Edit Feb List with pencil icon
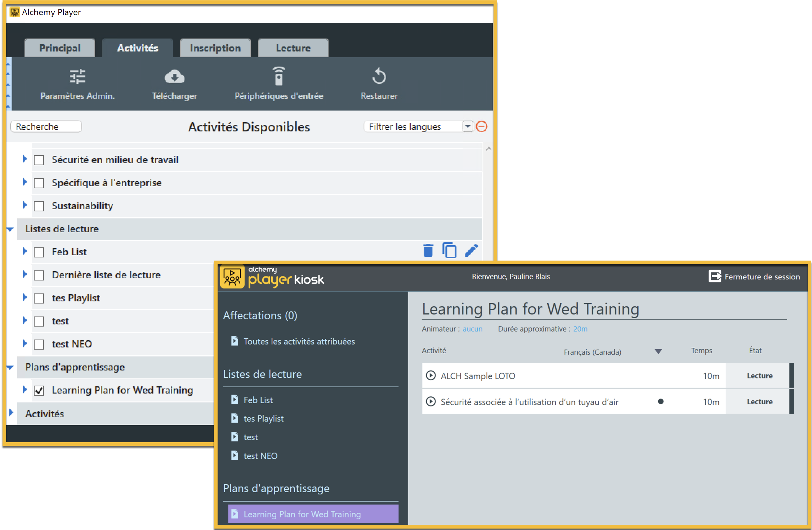The image size is (812, 530). click(x=471, y=250)
